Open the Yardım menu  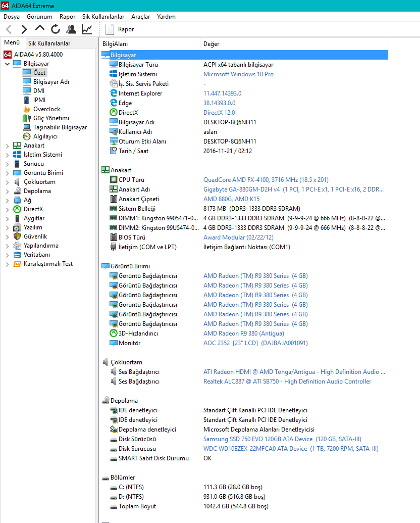pyautogui.click(x=166, y=16)
